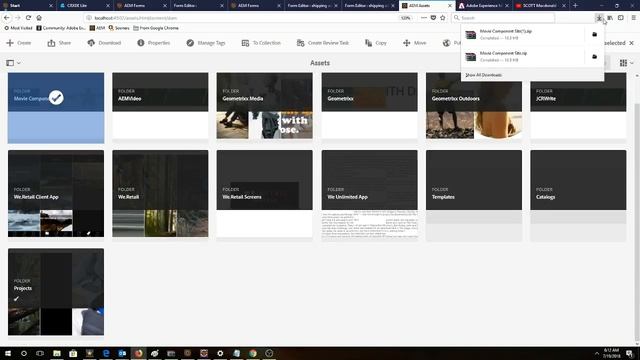Open a new browser tab
Screen dimensions: 640x360
(575, 6)
